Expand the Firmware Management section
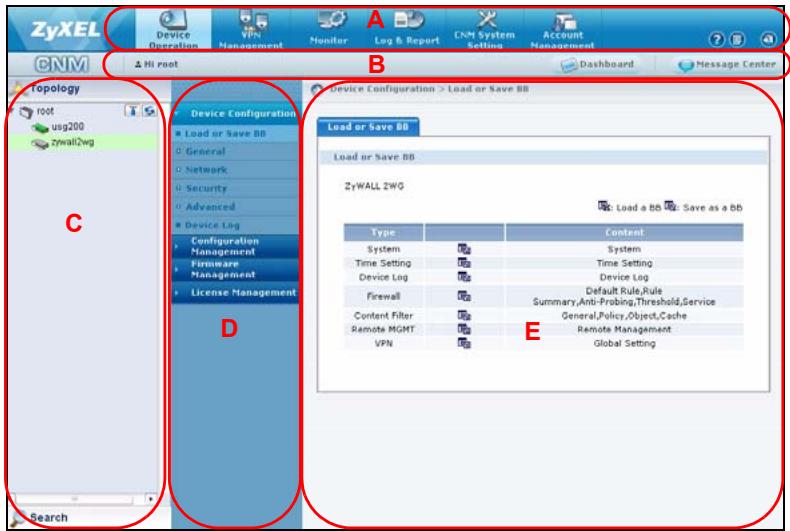 235,270
